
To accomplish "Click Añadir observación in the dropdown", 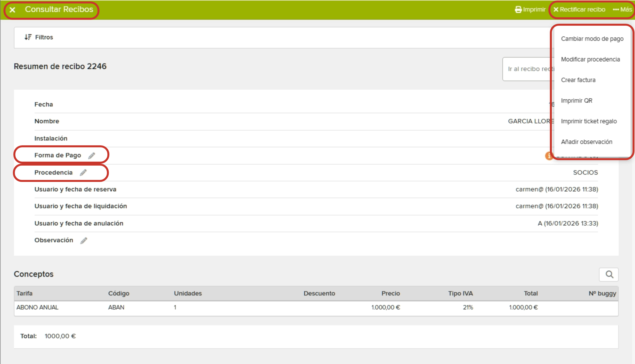I will pyautogui.click(x=586, y=142).
